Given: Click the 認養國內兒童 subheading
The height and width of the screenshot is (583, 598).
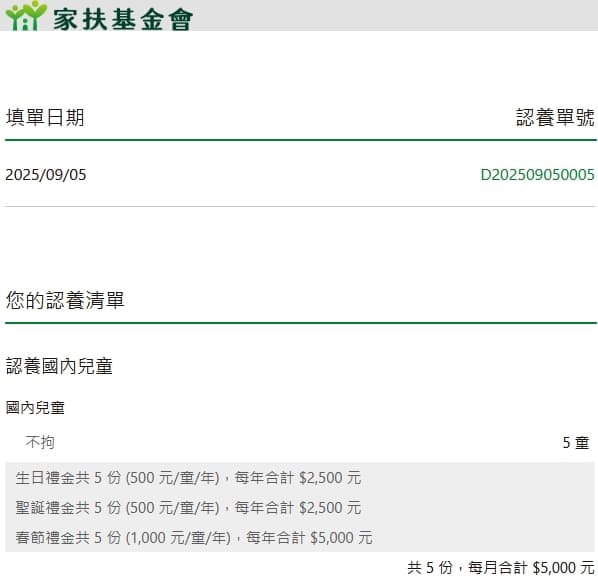Looking at the screenshot, I should [59, 366].
